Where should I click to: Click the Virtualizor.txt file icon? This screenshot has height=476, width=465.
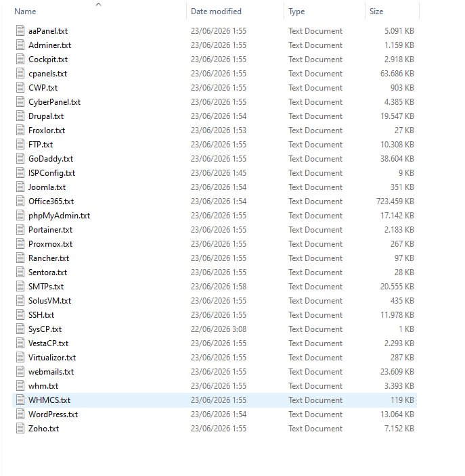pyautogui.click(x=20, y=357)
